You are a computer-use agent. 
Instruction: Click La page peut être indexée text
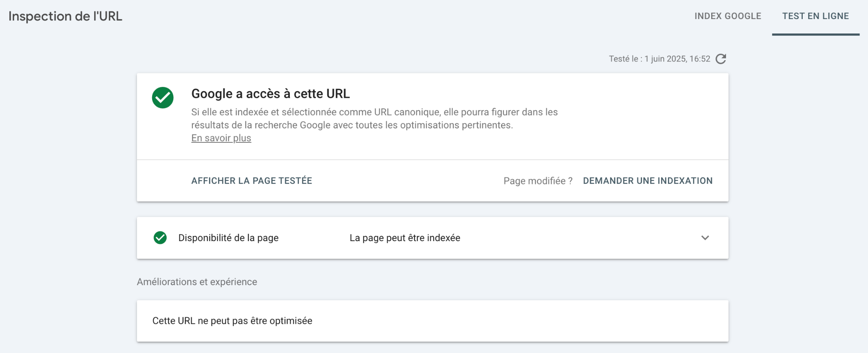405,238
